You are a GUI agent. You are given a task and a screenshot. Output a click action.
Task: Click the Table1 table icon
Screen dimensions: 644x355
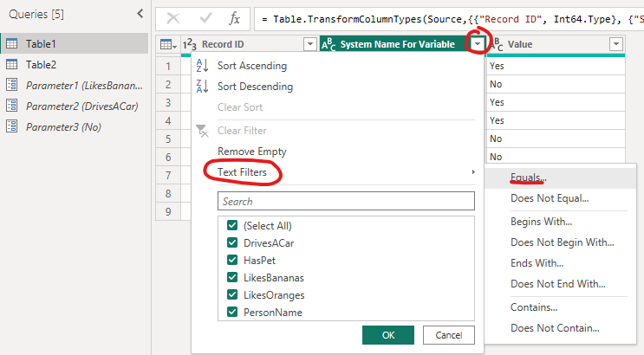pos(12,43)
